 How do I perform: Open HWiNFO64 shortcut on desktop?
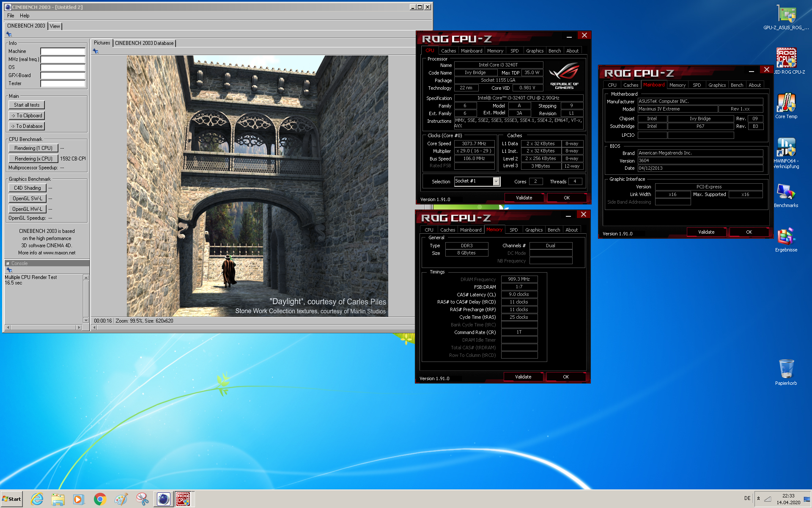pos(786,153)
